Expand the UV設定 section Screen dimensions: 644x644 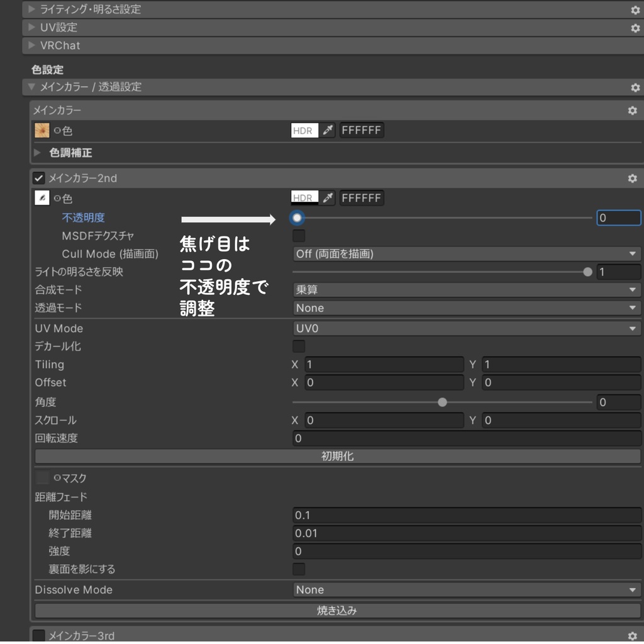point(31,27)
